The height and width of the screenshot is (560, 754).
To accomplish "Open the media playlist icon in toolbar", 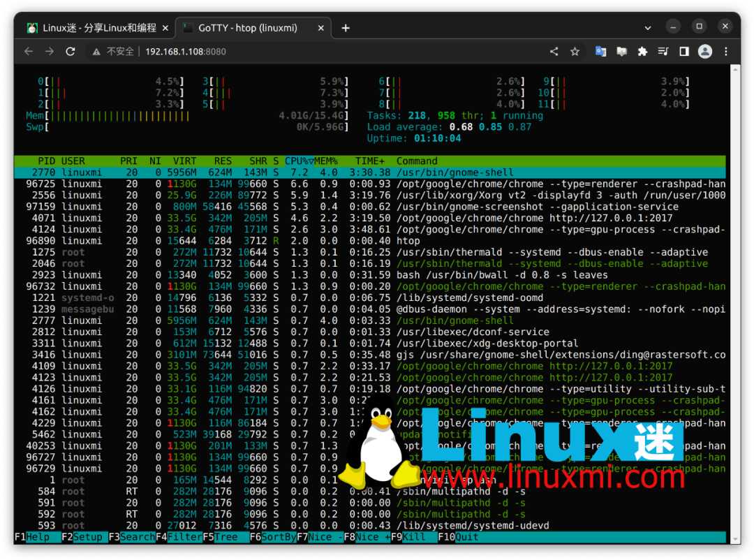I will click(x=663, y=51).
